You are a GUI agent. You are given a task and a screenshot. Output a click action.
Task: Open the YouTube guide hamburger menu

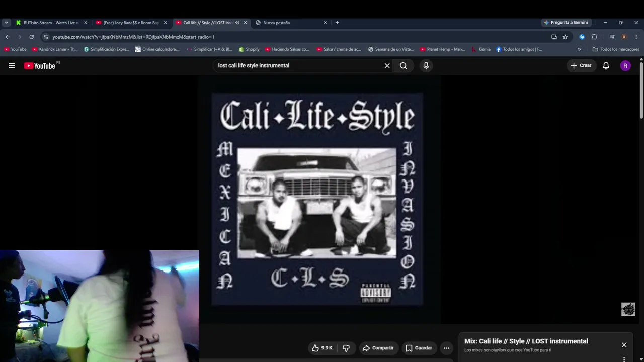(12, 66)
